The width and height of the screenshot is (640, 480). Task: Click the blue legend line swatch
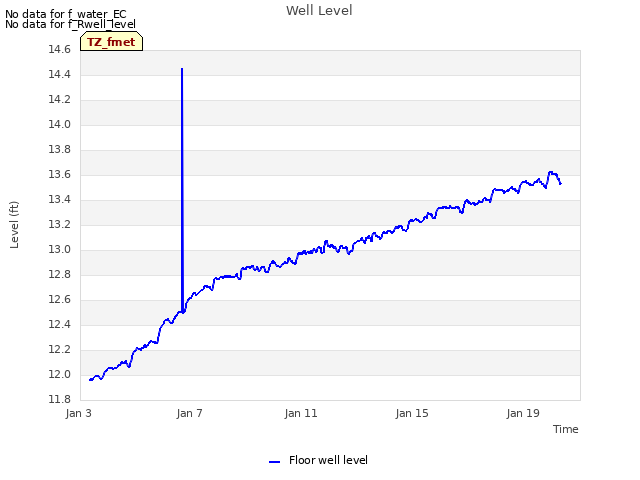pyautogui.click(x=274, y=462)
